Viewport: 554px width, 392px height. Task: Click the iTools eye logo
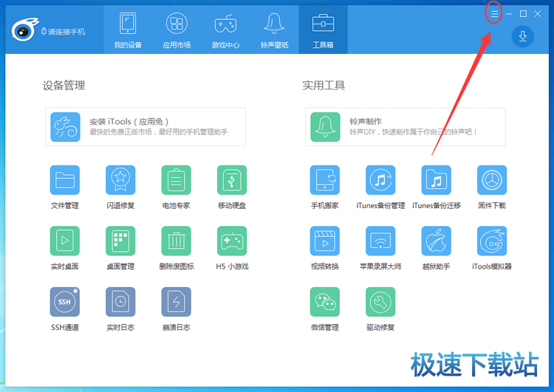point(24,30)
